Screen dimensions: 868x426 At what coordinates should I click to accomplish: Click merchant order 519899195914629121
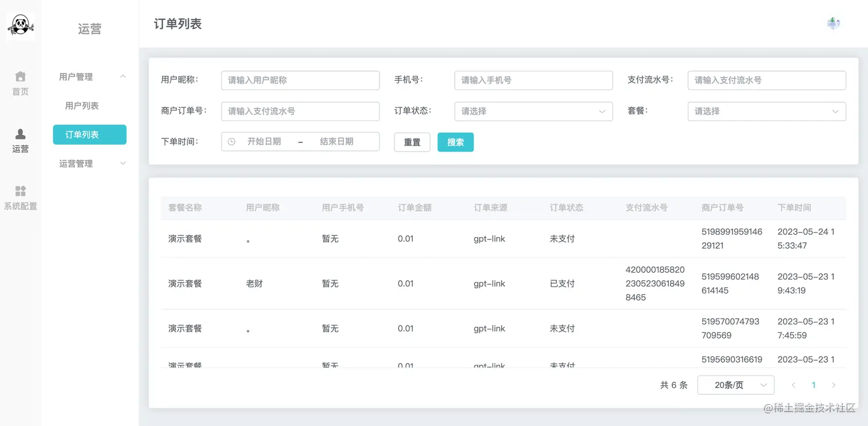tap(732, 239)
